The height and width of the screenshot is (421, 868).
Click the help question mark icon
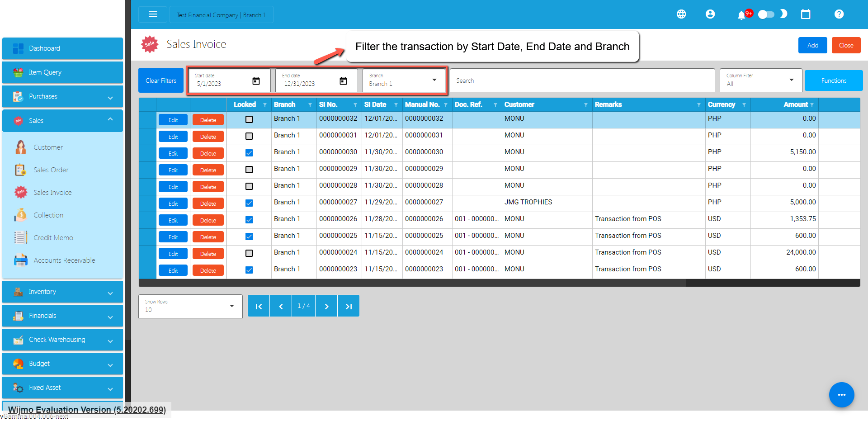[x=839, y=14]
